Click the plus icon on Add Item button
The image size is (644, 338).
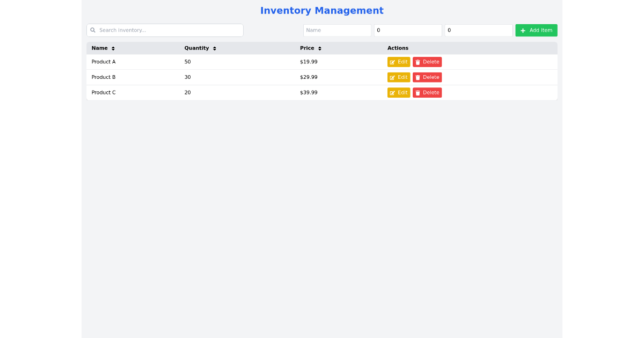tap(523, 30)
